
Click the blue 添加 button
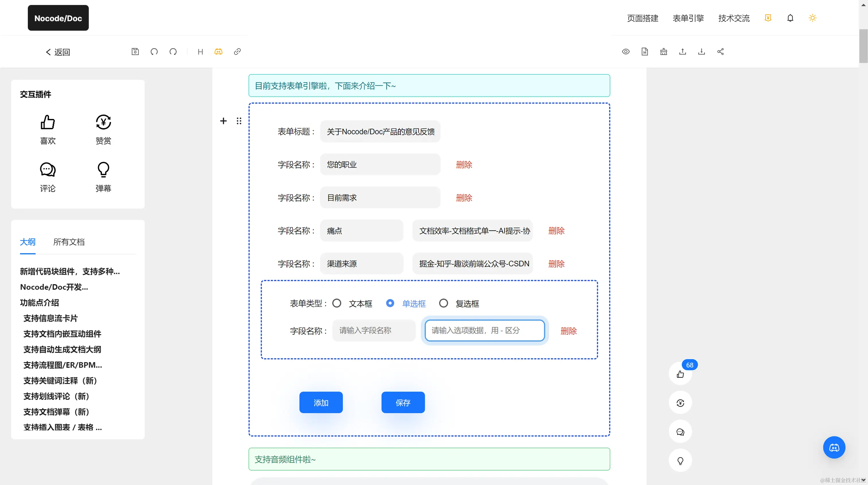321,402
